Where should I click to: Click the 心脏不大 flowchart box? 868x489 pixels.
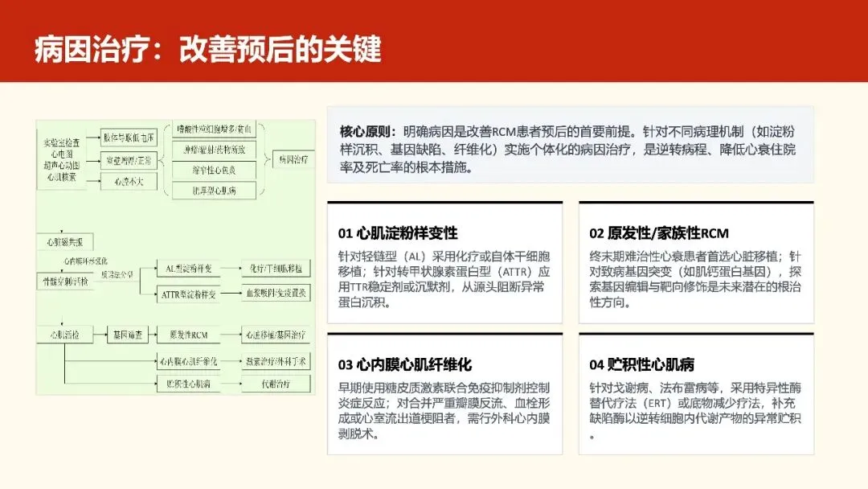click(x=129, y=181)
